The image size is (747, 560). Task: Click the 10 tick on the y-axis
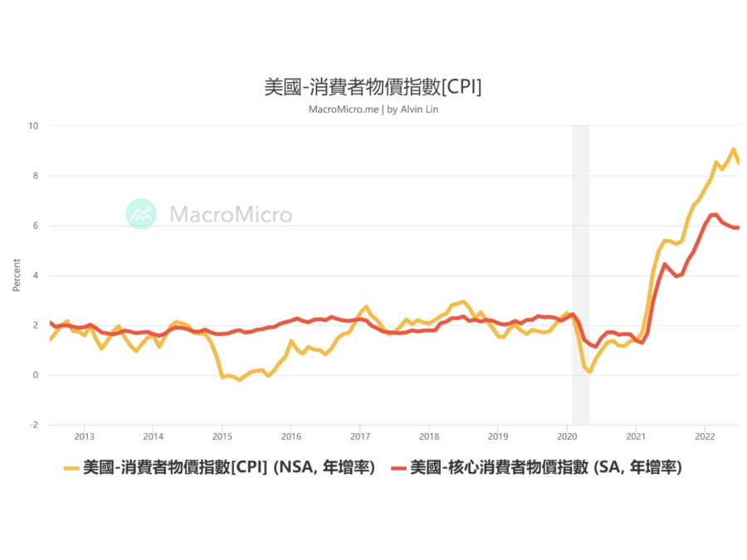click(x=33, y=126)
